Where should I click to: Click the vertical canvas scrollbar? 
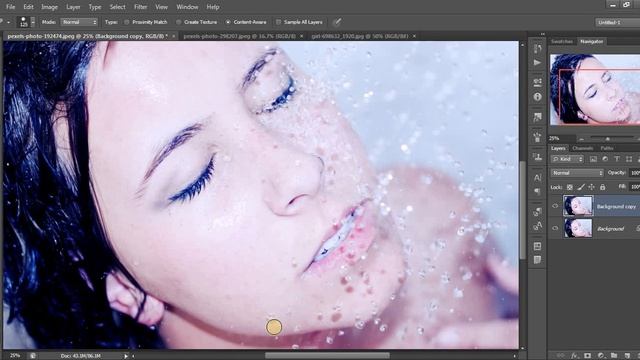[523, 210]
